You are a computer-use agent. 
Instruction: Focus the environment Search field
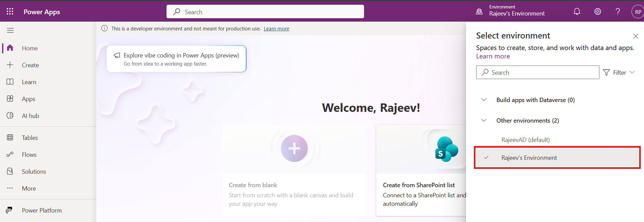click(538, 72)
